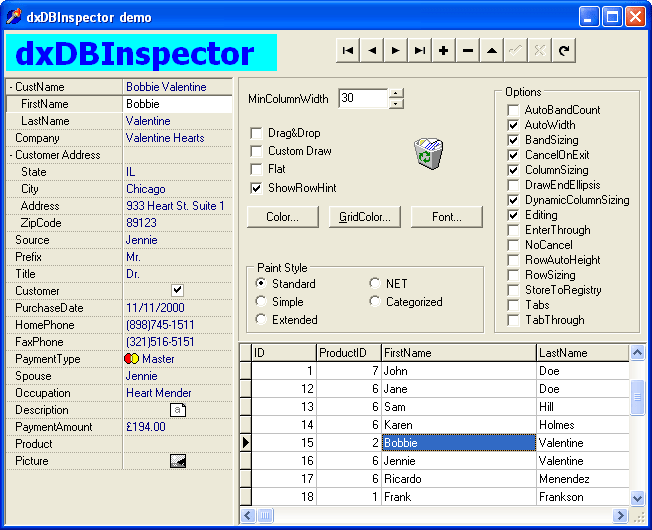Viewport: 652px width, 530px height.
Task: Open the Description memo icon
Action: click(178, 410)
